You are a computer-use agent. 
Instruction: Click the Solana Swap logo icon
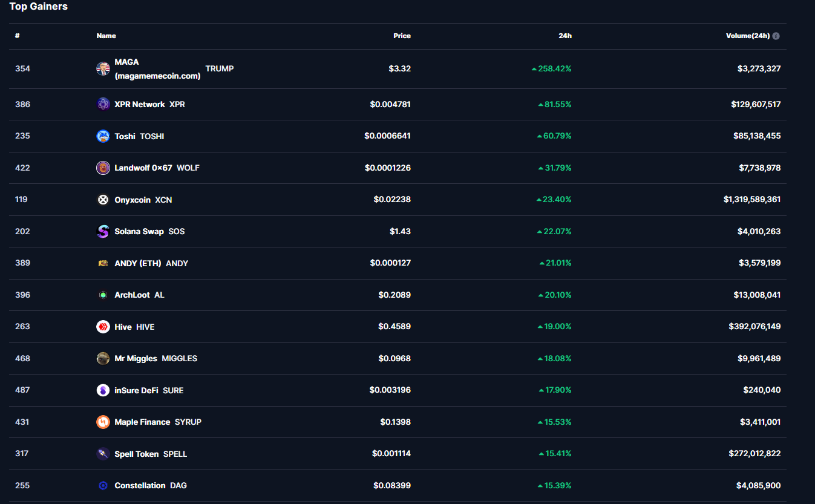[103, 231]
